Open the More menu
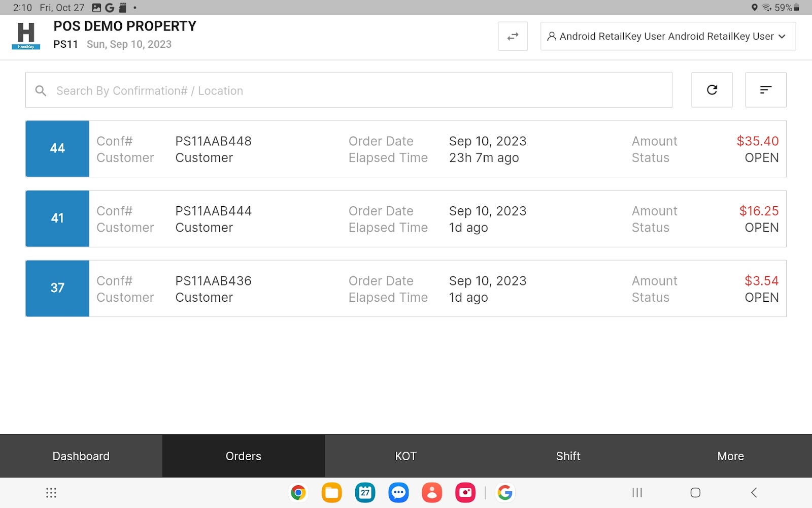 pyautogui.click(x=730, y=456)
